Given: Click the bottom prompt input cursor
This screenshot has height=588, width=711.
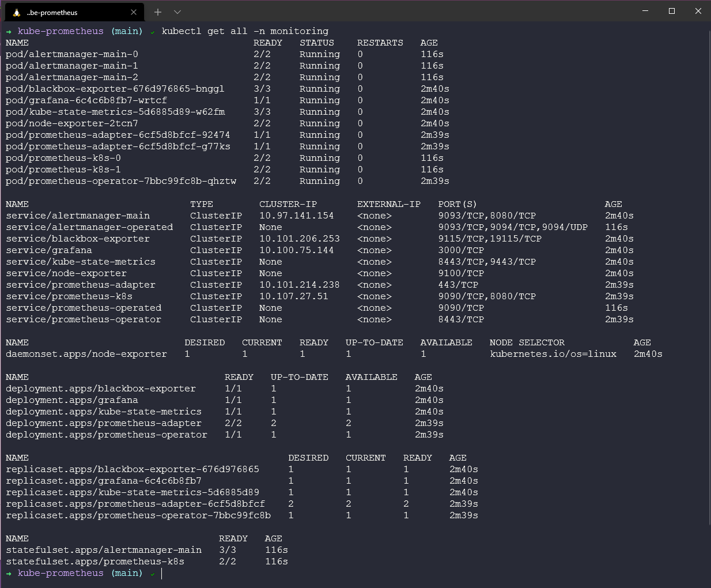Looking at the screenshot, I should tap(162, 573).
